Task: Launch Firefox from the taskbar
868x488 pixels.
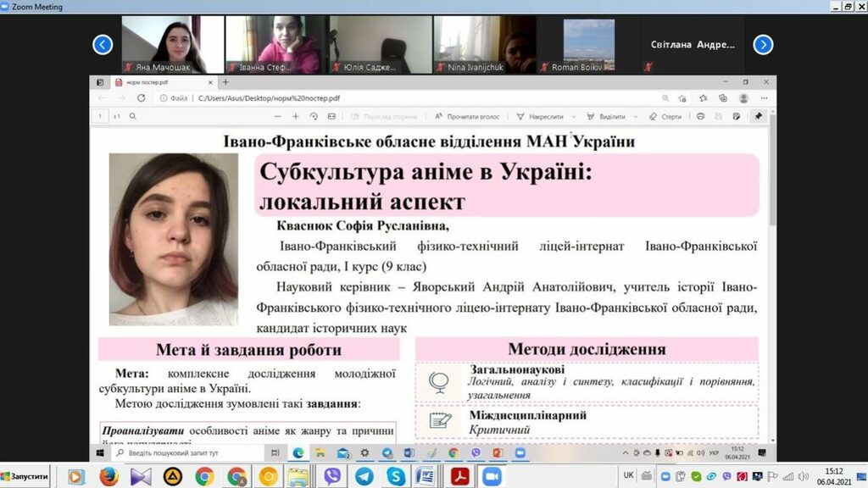Action: tap(108, 476)
